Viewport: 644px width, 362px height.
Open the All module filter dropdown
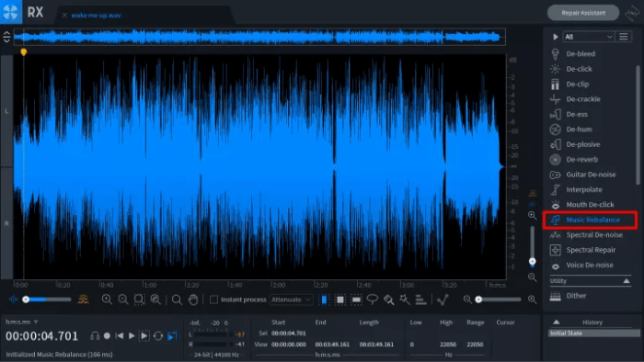pyautogui.click(x=588, y=37)
